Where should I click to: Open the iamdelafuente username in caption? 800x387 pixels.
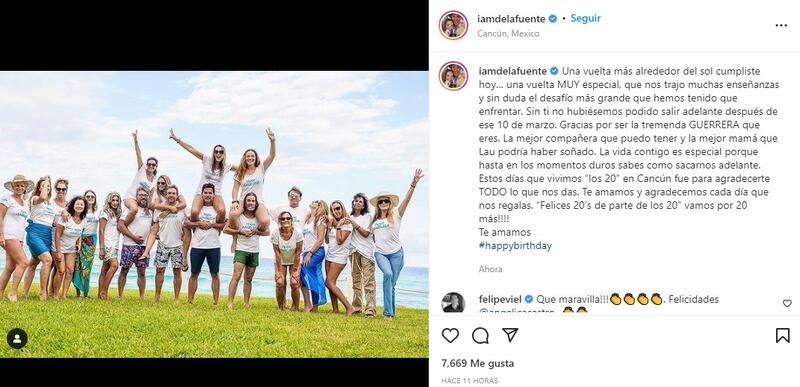[x=513, y=71]
